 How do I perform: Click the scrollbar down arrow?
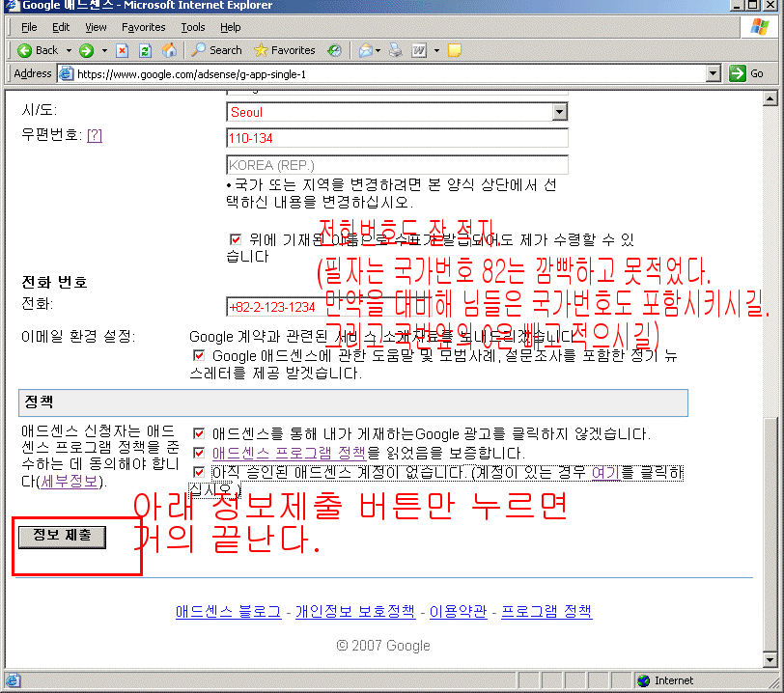tap(770, 659)
